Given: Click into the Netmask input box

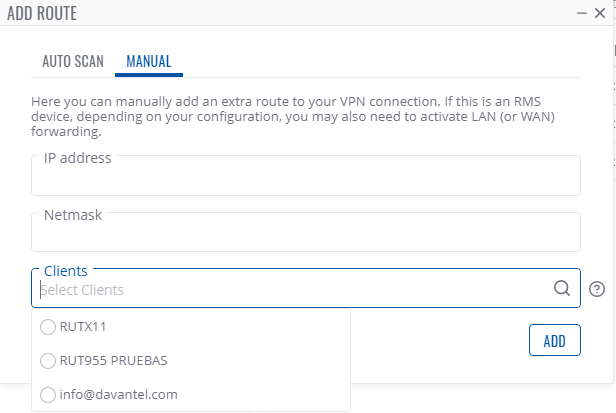Looking at the screenshot, I should 306,237.
